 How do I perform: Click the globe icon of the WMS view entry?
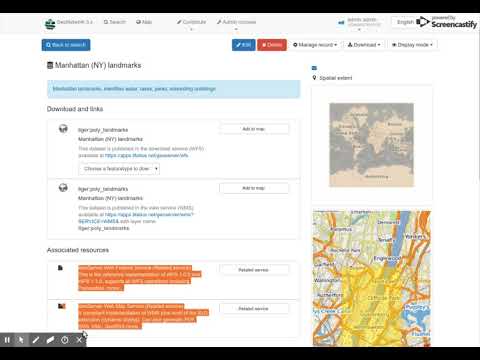[63, 188]
